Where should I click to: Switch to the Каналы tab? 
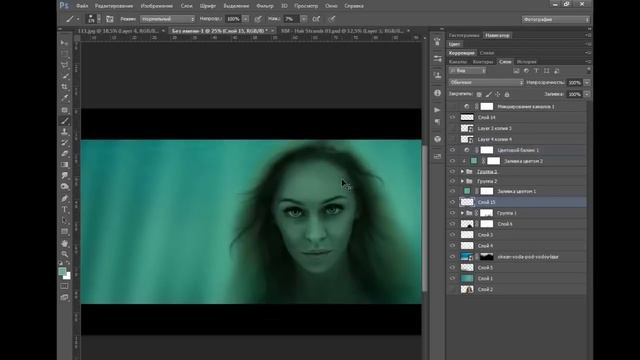(x=458, y=62)
